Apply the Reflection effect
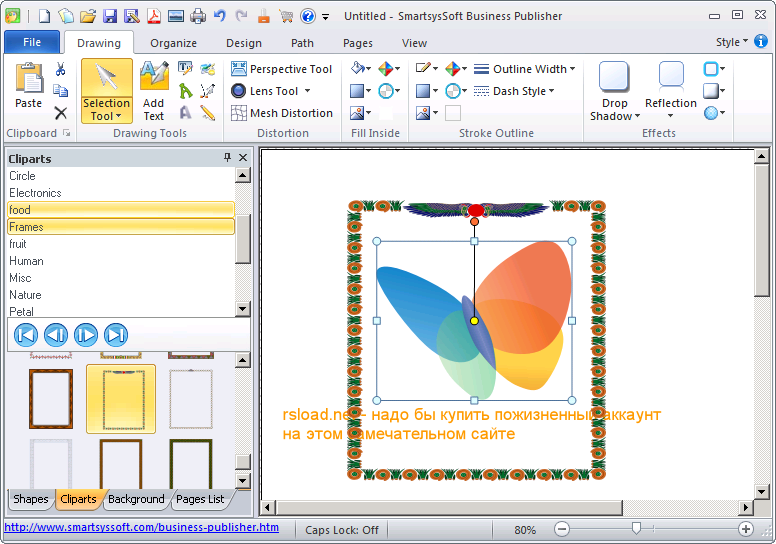 (x=671, y=90)
